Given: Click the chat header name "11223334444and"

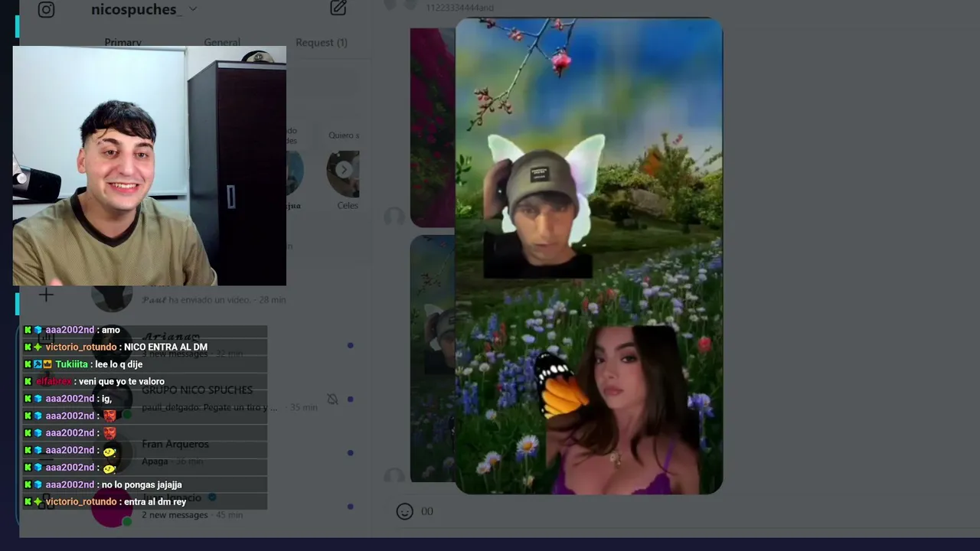Looking at the screenshot, I should coord(459,8).
